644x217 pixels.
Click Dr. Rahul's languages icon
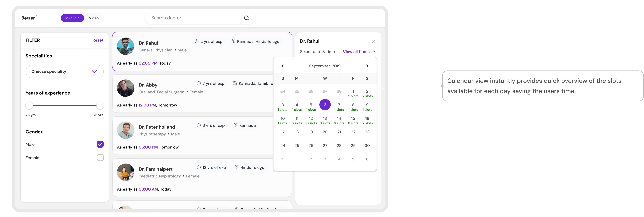coord(233,41)
